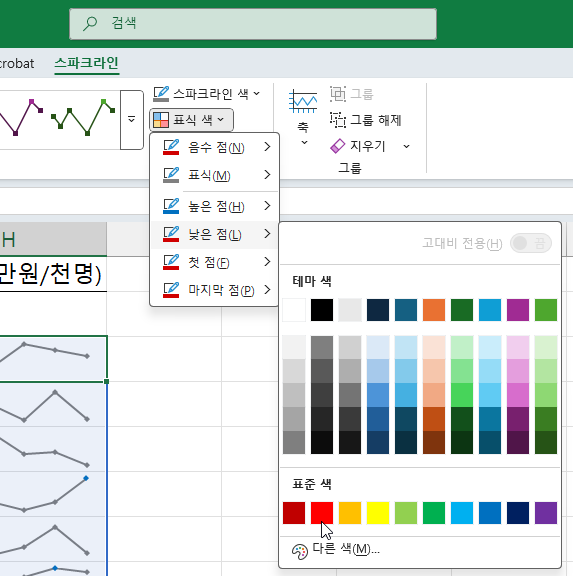Viewport: 573px width, 576px height.
Task: Click the 스파크라인 색 pen icon
Action: [161, 94]
